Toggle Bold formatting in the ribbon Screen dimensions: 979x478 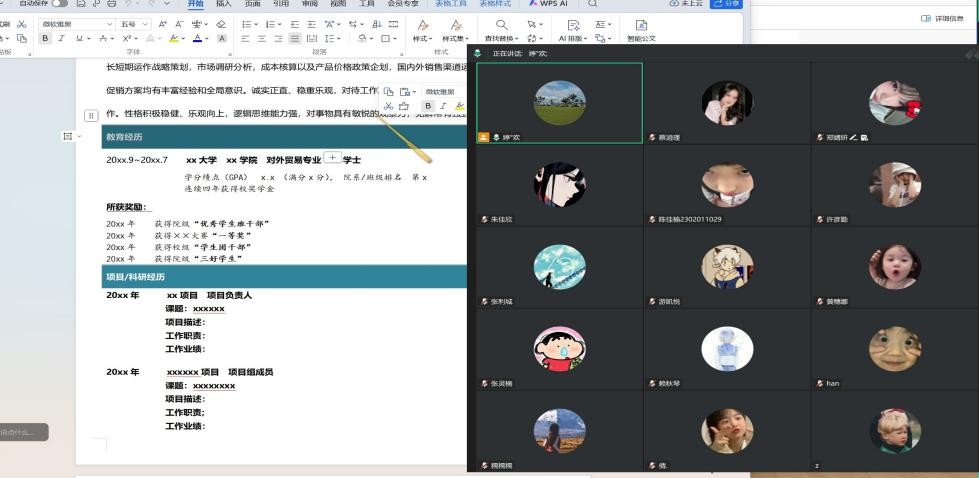pyautogui.click(x=45, y=38)
